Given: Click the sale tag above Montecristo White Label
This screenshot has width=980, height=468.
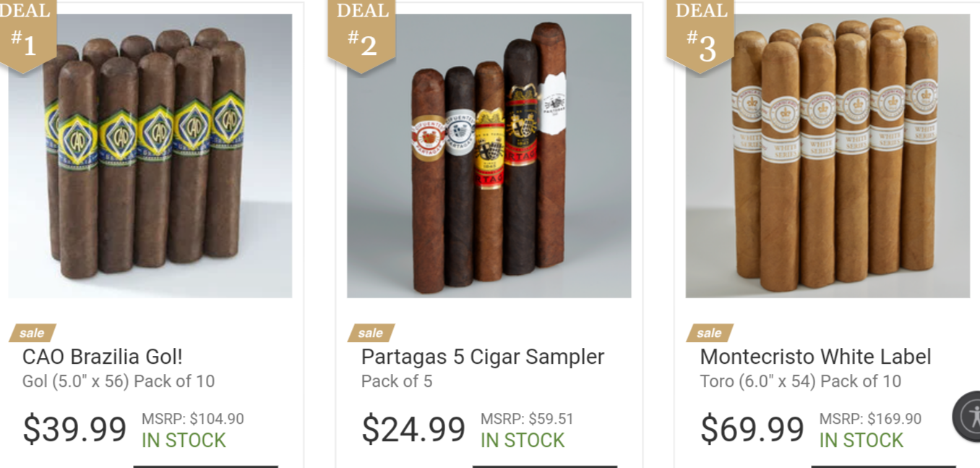Looking at the screenshot, I should coord(710,333).
